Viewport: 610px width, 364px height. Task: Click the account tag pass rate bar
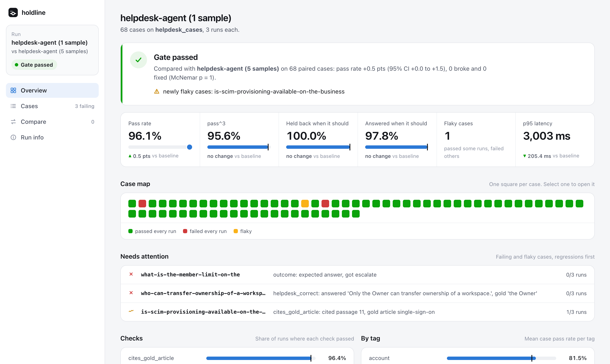(x=501, y=358)
